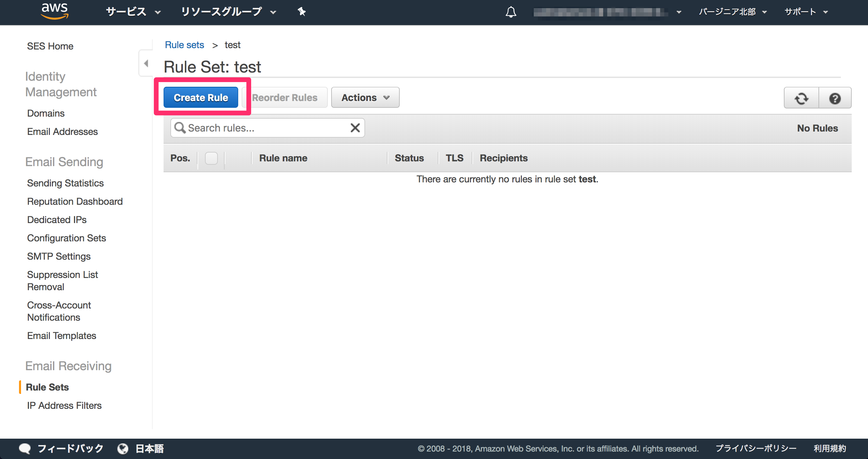Expand the リソースグループ menu
Viewport: 868px width, 459px height.
pyautogui.click(x=228, y=12)
